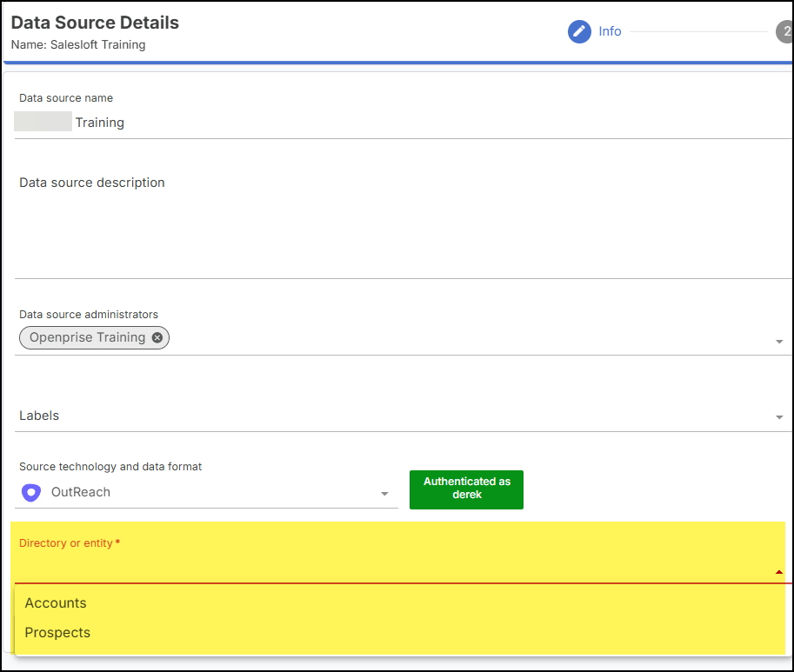Expand Data source administrators dropdown arrow
This screenshot has height=672, width=794.
coord(779,342)
